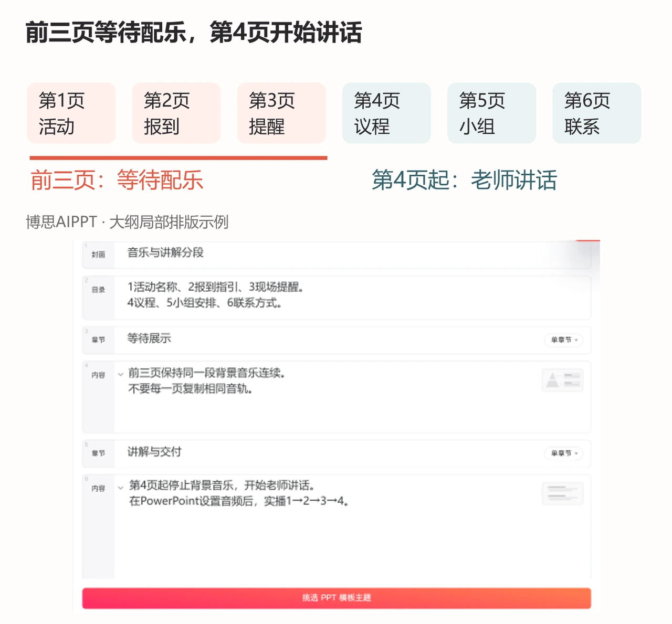
Task: Click the text 4议程、5小组安排、6联系方式。
Action: (x=205, y=303)
